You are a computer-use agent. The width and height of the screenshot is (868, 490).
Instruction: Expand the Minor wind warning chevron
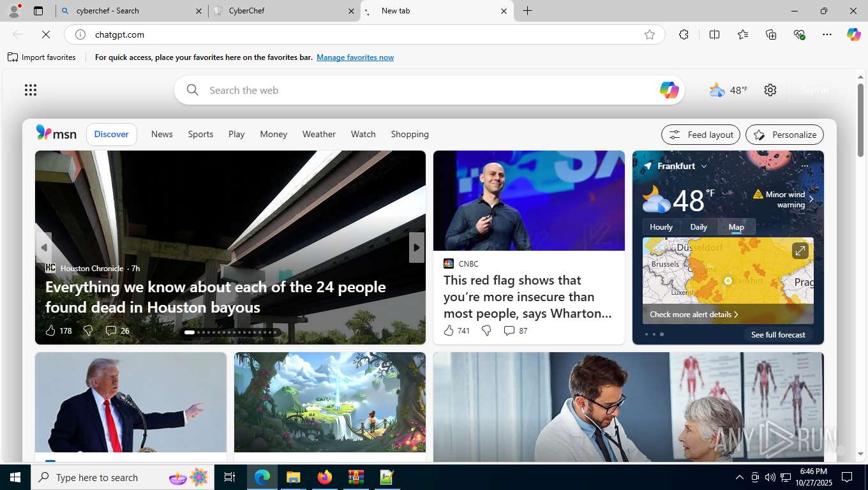[x=811, y=200]
